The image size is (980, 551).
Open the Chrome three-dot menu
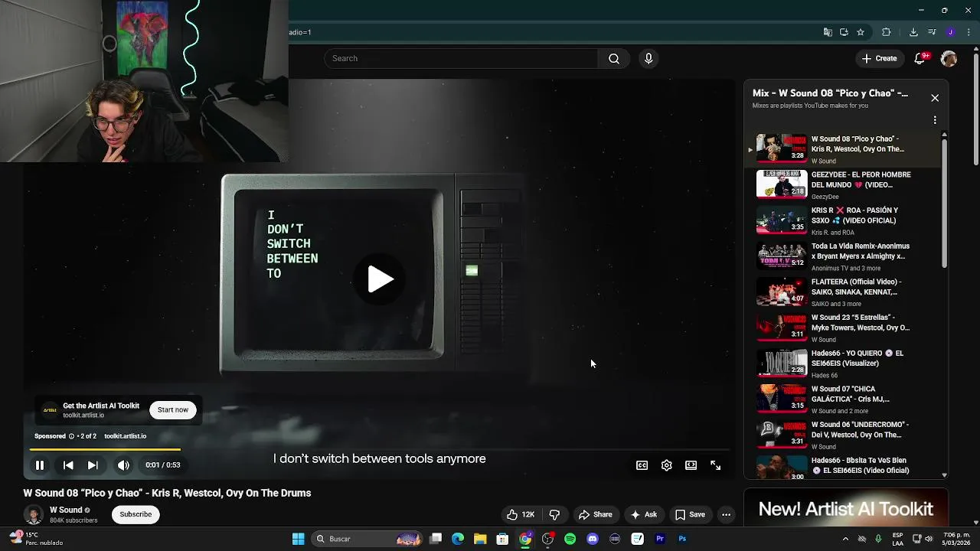pyautogui.click(x=969, y=32)
